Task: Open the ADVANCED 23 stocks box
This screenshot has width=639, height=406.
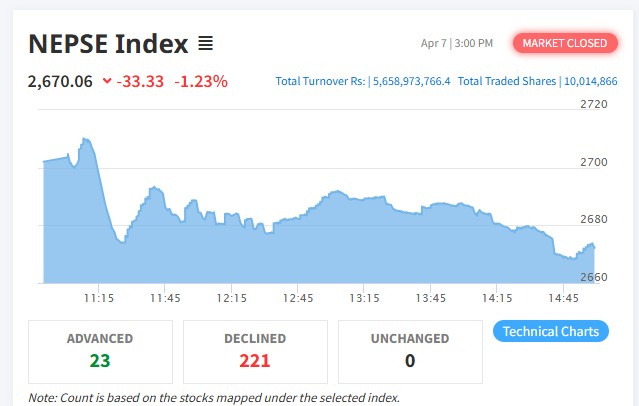Action: (x=100, y=352)
